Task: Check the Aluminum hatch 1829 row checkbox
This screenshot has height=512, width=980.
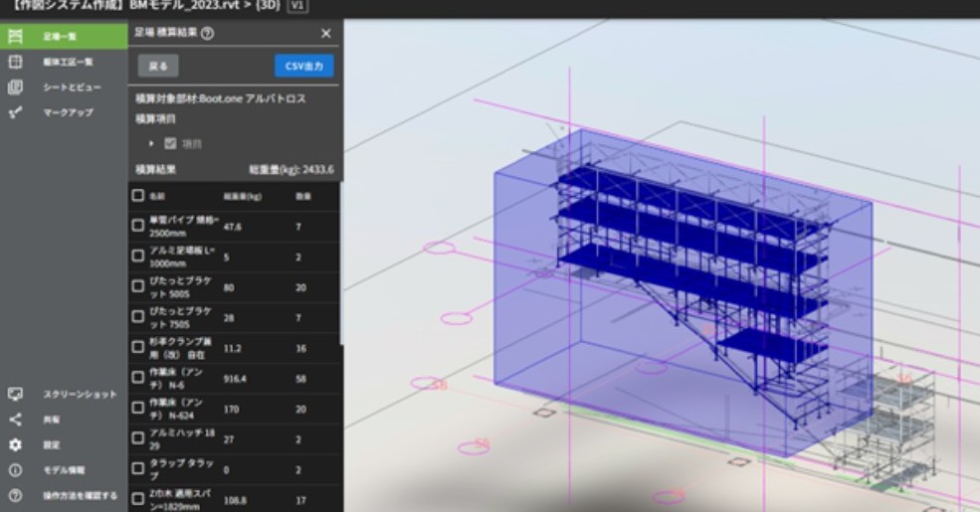Action: click(138, 438)
